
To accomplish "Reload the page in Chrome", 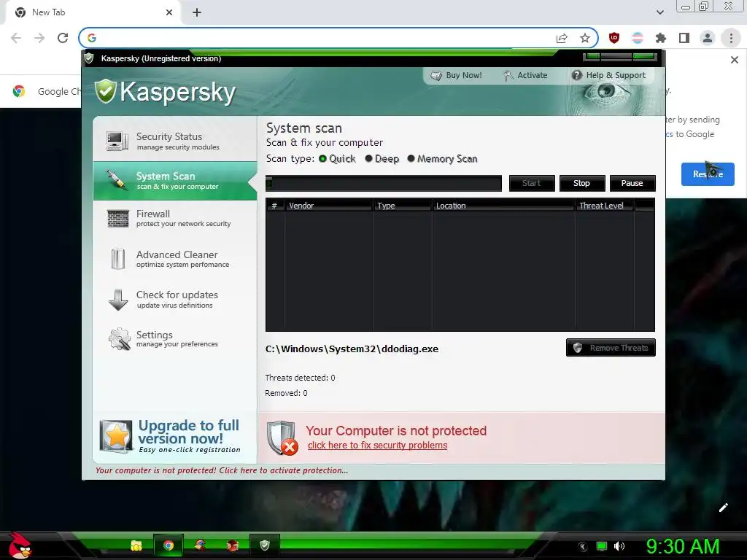I will (x=63, y=38).
